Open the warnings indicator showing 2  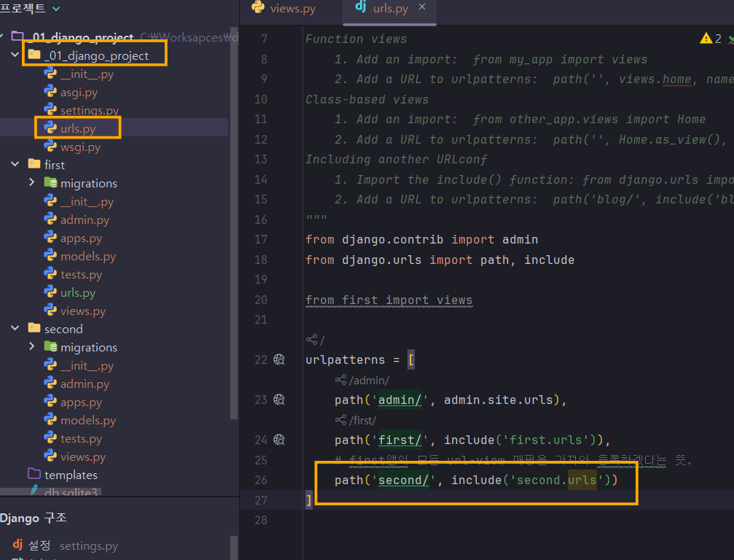[711, 39]
